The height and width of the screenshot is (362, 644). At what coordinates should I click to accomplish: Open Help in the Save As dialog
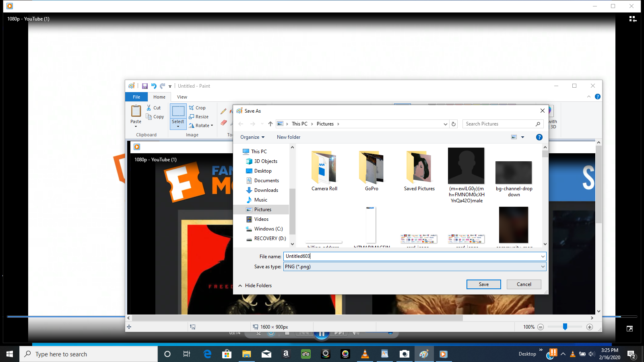539,137
